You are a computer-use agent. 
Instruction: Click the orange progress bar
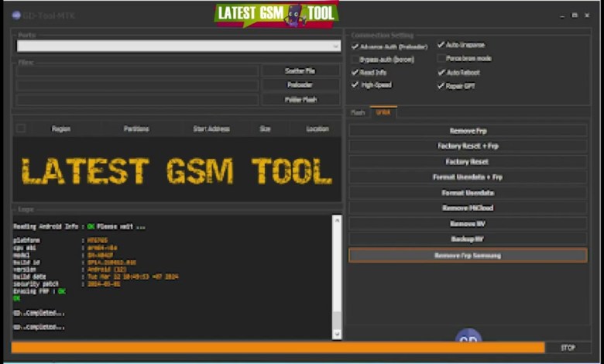(277, 348)
